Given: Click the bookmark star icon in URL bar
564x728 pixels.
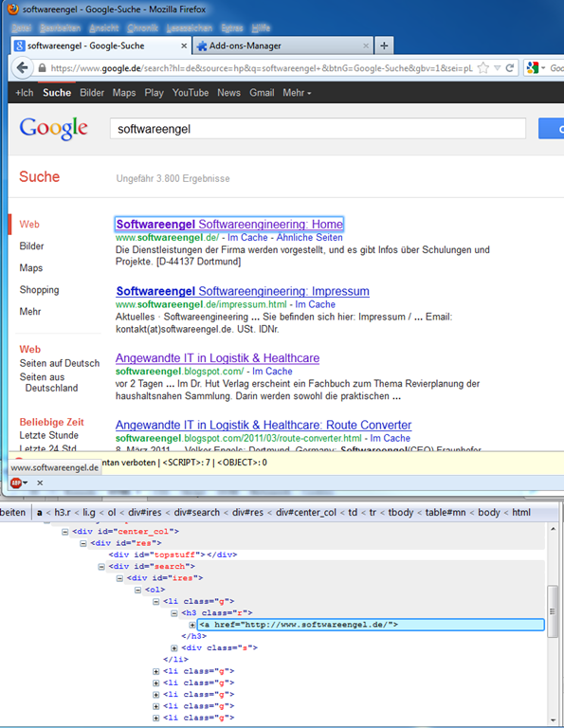Looking at the screenshot, I should (x=483, y=68).
